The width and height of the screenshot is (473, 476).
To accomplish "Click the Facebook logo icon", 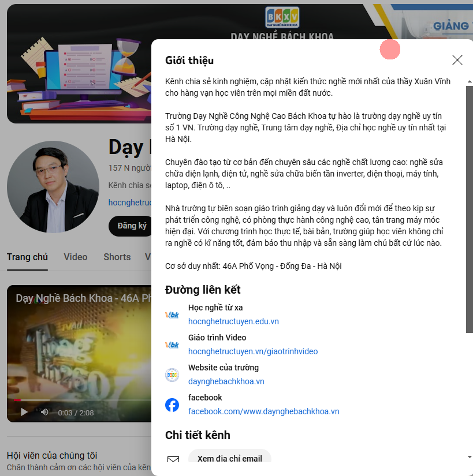I will click(x=172, y=405).
